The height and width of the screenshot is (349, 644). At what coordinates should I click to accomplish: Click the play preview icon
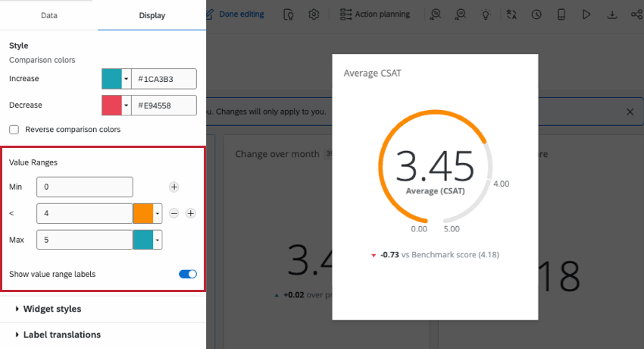click(x=586, y=14)
